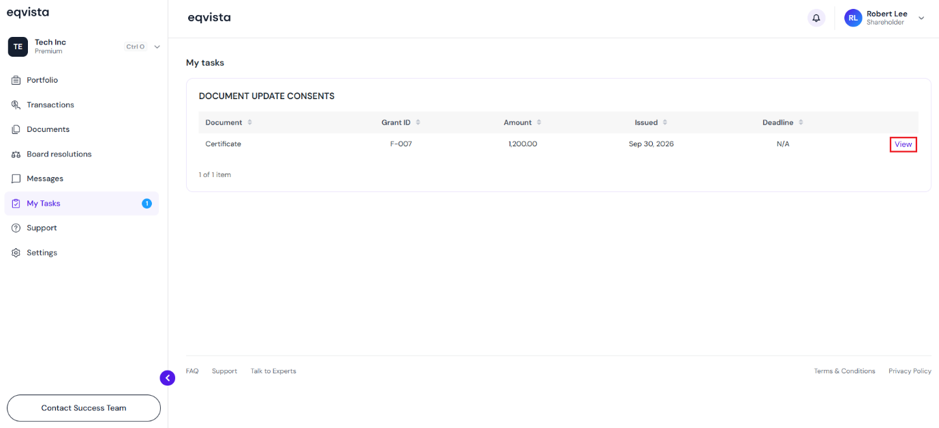Open Terms & Conditions link
The width and height of the screenshot is (939, 428).
[x=844, y=371]
